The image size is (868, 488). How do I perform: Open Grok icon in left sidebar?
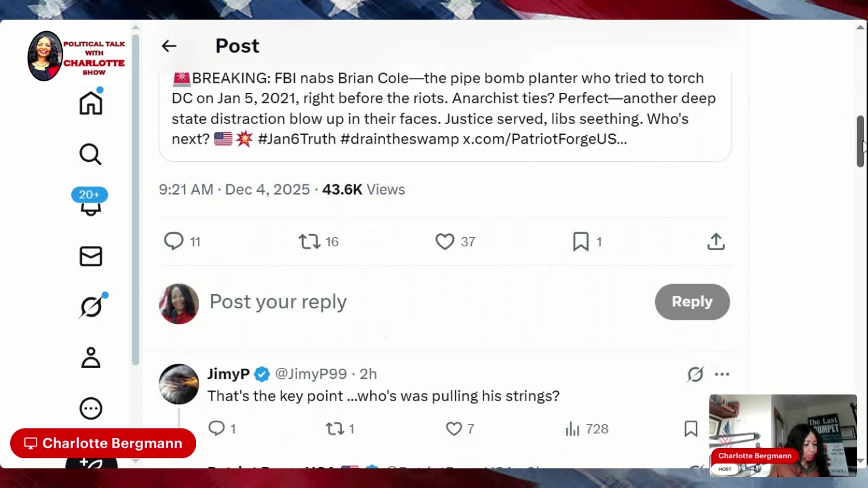click(91, 307)
